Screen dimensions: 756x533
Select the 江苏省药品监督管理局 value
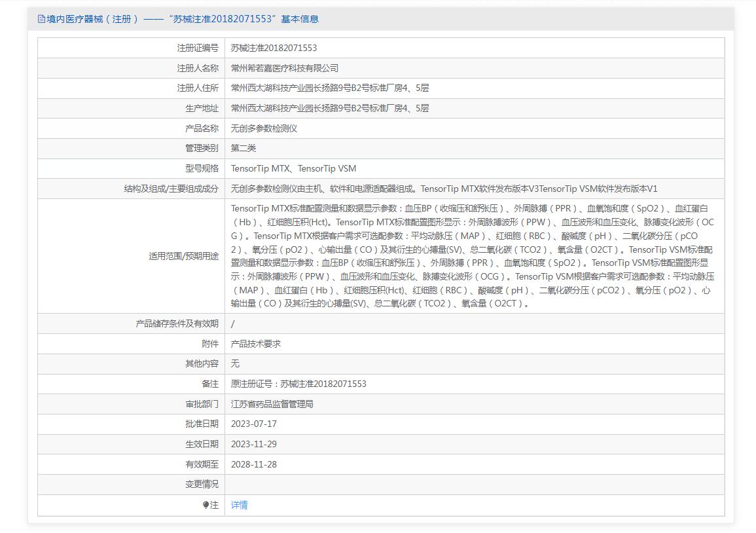[272, 404]
